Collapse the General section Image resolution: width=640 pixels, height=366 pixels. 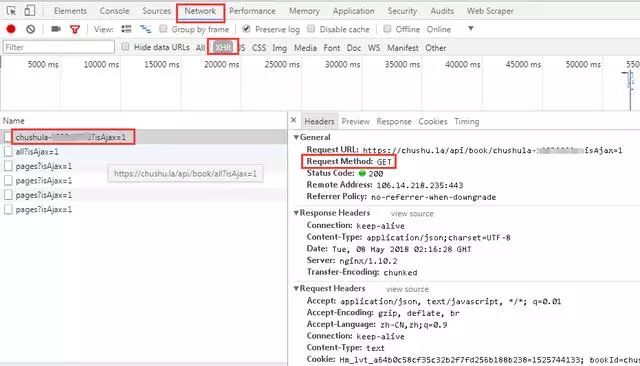point(296,138)
